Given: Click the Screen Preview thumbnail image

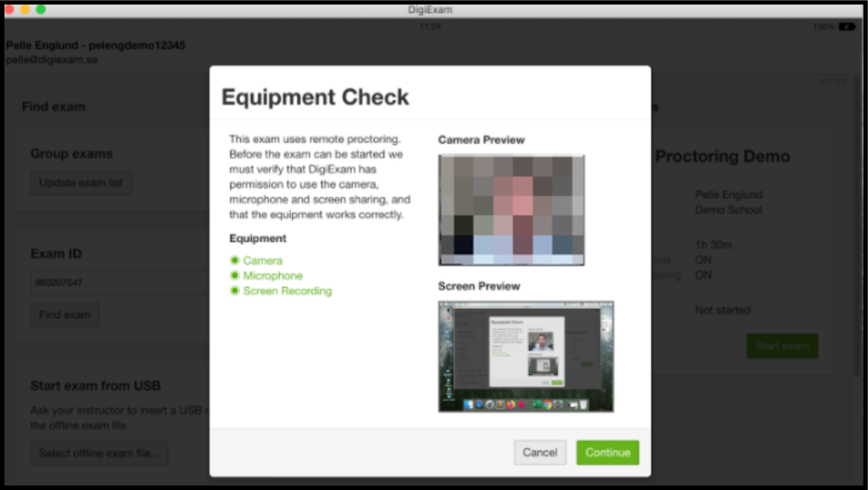Looking at the screenshot, I should (x=526, y=357).
